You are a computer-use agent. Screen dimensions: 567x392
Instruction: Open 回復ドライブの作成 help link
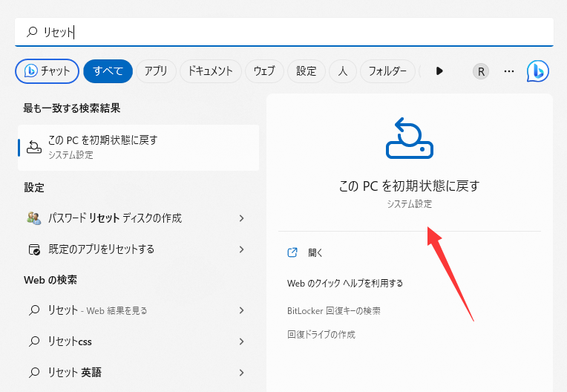[321, 335]
